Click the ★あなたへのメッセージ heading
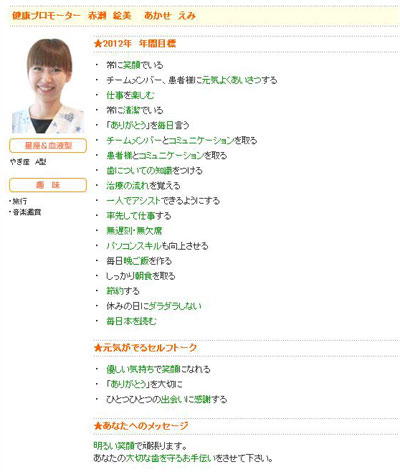Image resolution: width=400 pixels, height=472 pixels. (x=141, y=426)
